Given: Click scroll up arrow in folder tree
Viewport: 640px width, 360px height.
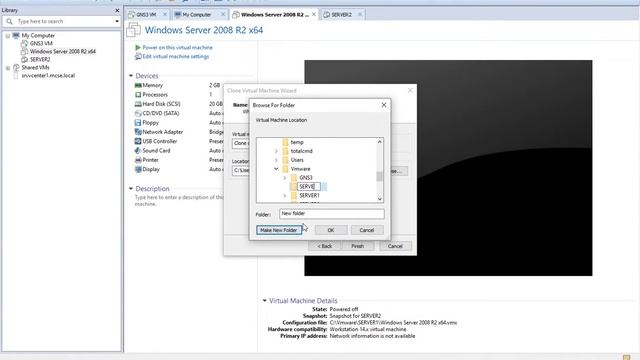Looking at the screenshot, I should tap(380, 142).
